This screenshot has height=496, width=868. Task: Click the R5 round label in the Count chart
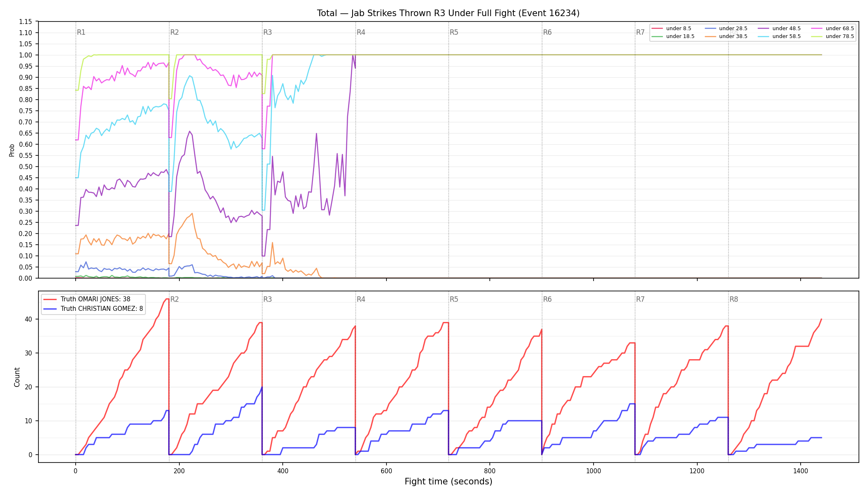point(454,299)
